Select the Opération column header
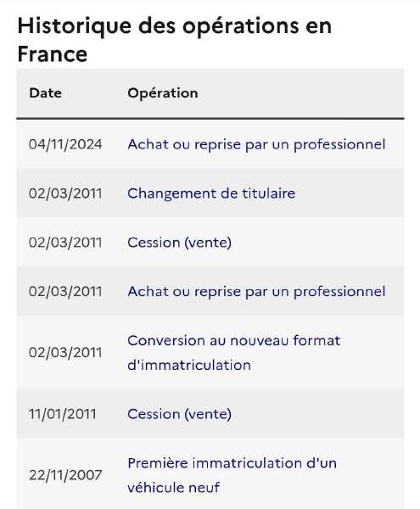This screenshot has height=509, width=420. coord(163,93)
